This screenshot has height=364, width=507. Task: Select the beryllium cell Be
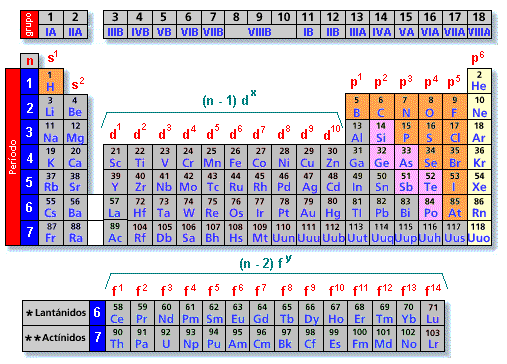tap(75, 107)
